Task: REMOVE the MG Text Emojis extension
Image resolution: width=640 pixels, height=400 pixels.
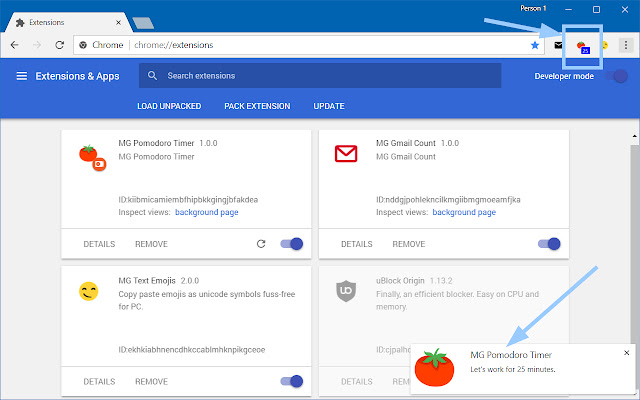Action: point(151,382)
